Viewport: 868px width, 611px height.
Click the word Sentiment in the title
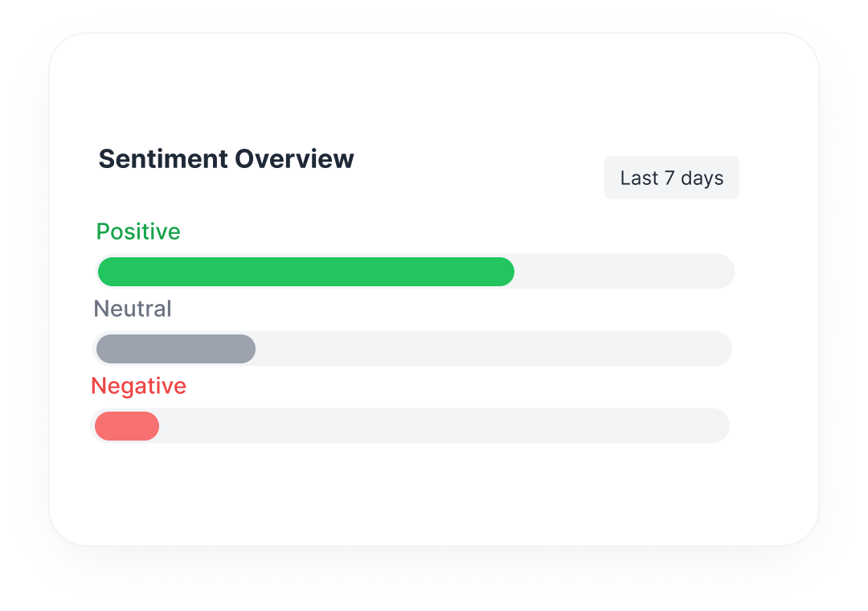pos(163,159)
